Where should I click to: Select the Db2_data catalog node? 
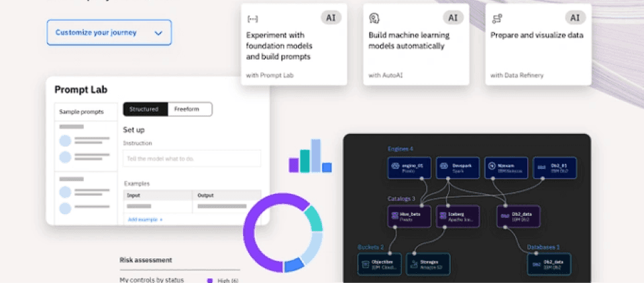(x=519, y=216)
